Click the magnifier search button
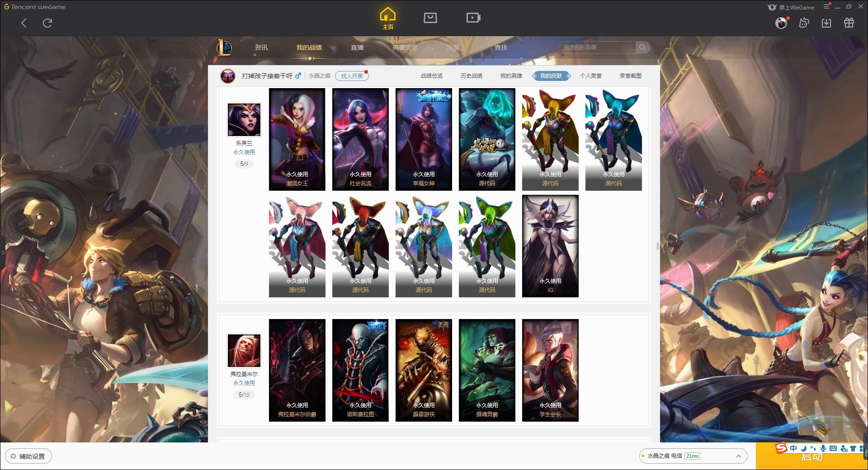The image size is (868, 470). [x=642, y=47]
